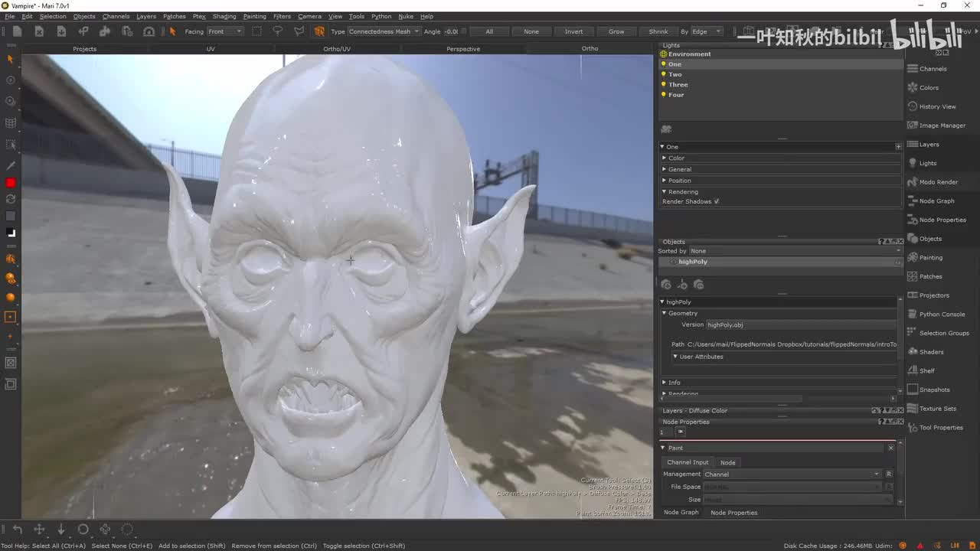Click the Shrink selection button
Image resolution: width=980 pixels, height=551 pixels.
[658, 31]
